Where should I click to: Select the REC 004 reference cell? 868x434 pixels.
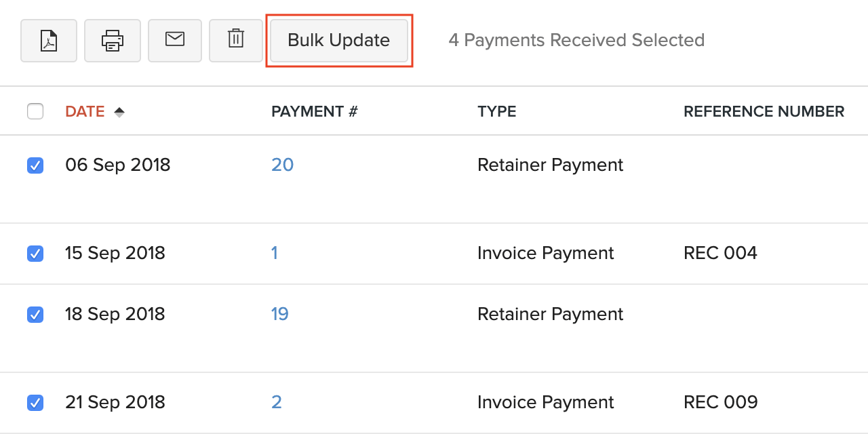pyautogui.click(x=720, y=253)
